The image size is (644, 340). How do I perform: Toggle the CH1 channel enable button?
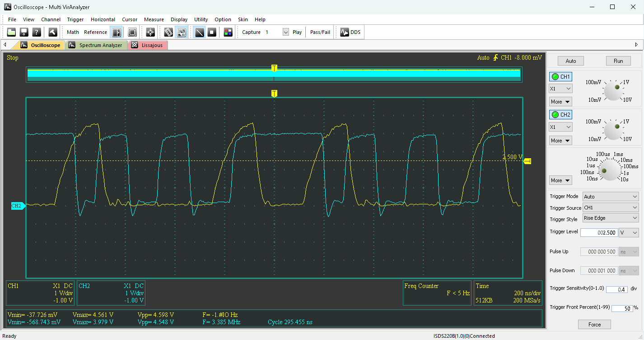point(560,76)
